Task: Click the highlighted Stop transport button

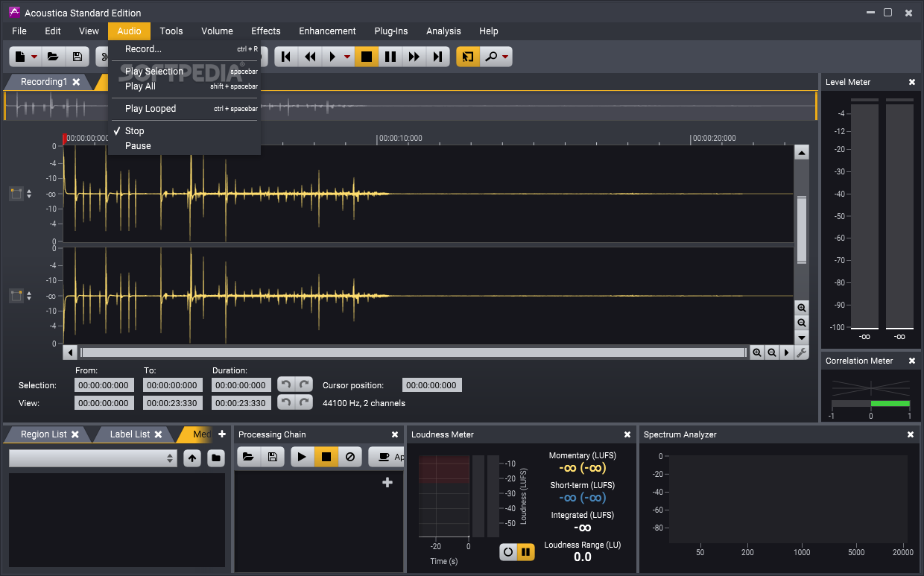Action: point(366,57)
